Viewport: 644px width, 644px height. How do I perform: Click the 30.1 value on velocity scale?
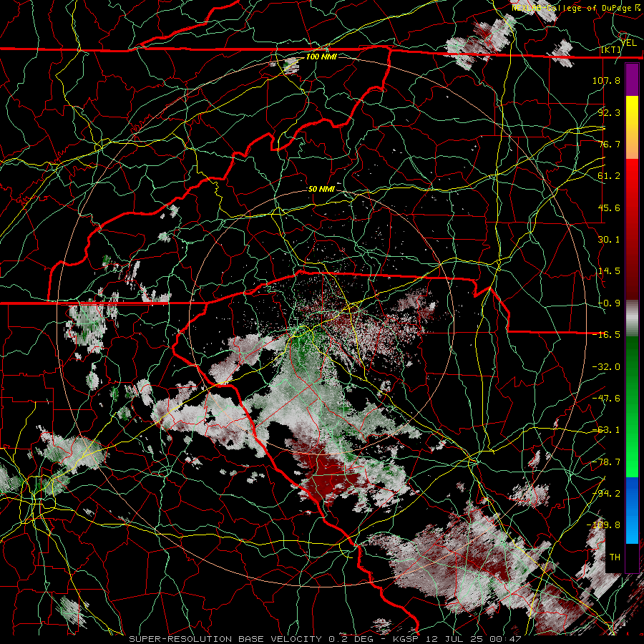coord(609,240)
